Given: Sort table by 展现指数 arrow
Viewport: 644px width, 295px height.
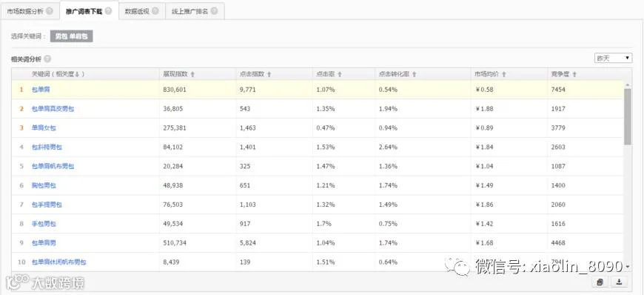Looking at the screenshot, I should [192, 74].
